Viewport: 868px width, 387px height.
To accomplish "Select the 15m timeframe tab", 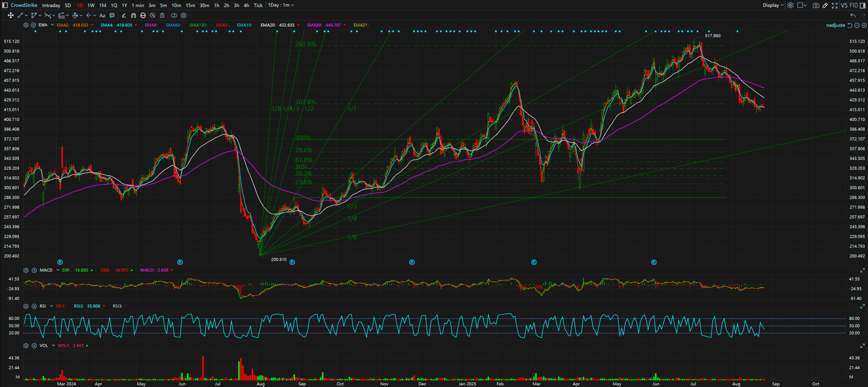I will (x=190, y=5).
